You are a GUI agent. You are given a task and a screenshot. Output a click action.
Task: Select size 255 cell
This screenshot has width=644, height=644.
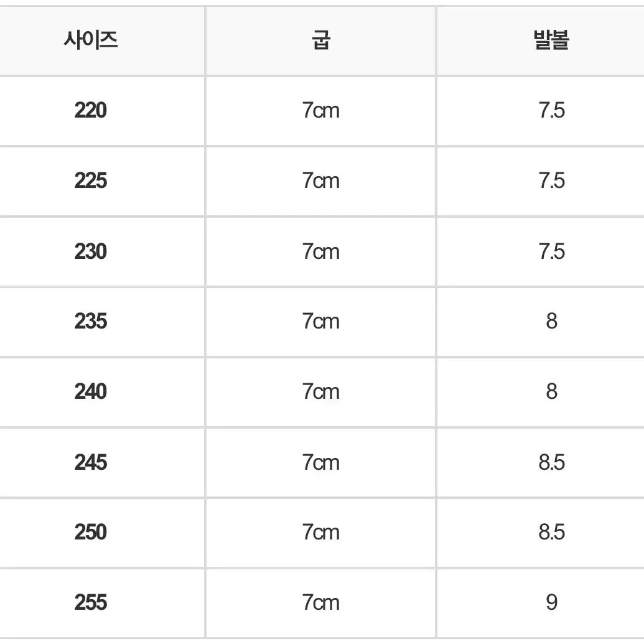click(90, 602)
